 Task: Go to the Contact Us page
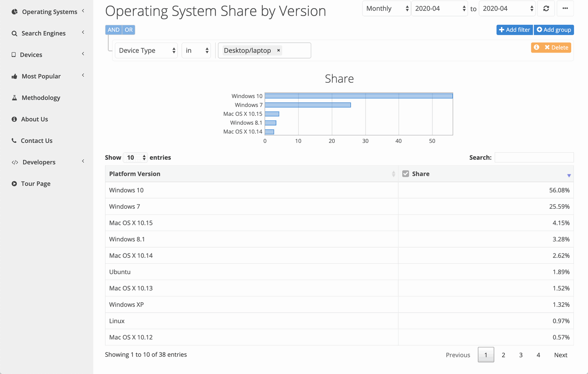[x=36, y=140]
